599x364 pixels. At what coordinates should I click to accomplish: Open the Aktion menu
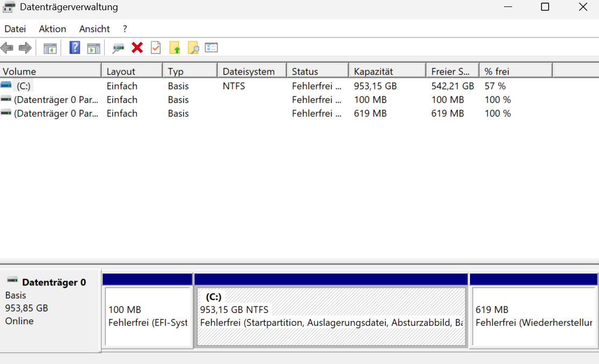[53, 29]
